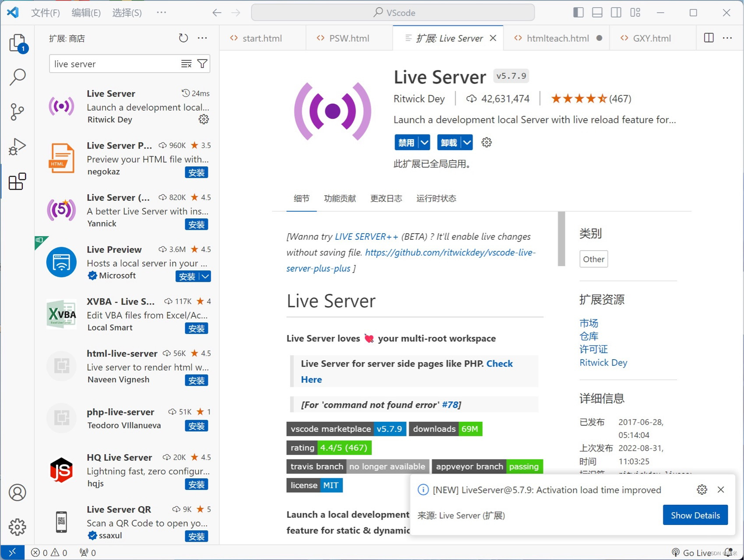Install Live Server Preview by negokaz
The image size is (744, 560).
[197, 172]
